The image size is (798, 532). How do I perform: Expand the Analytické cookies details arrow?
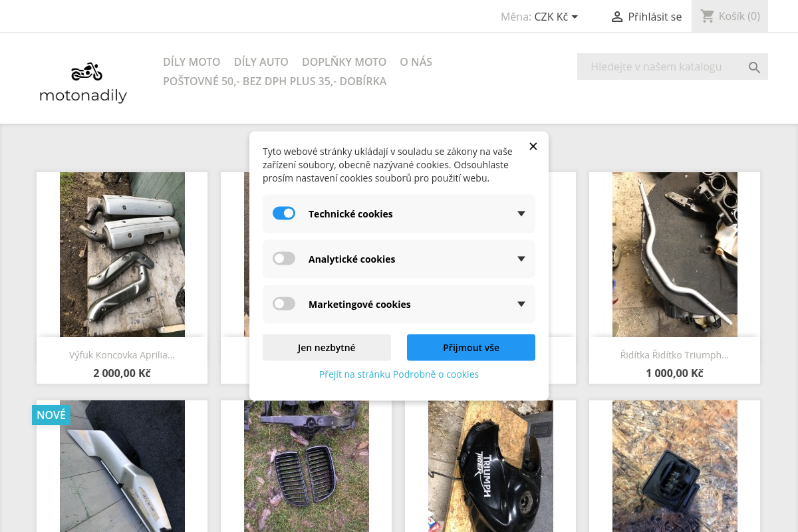coord(521,259)
